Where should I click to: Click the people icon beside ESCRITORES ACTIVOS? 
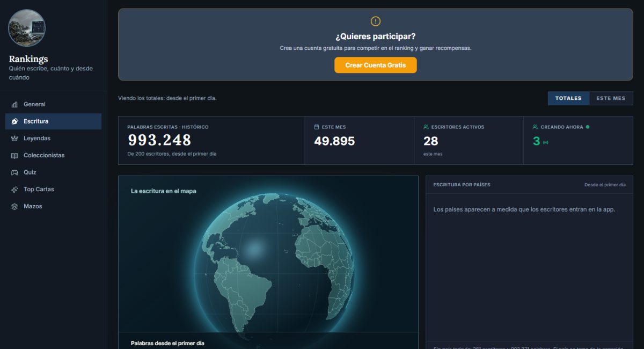click(426, 127)
